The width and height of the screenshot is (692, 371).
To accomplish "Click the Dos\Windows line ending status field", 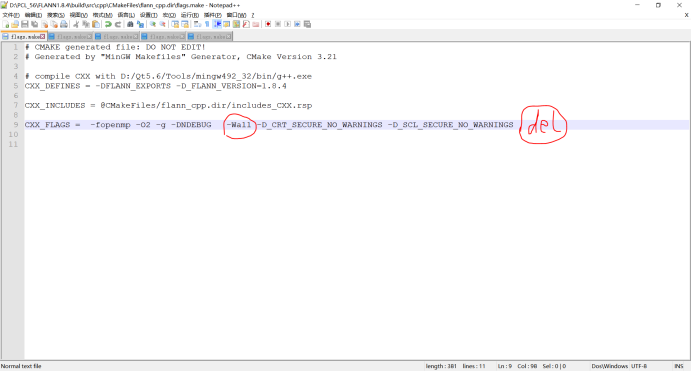I will coord(609,366).
